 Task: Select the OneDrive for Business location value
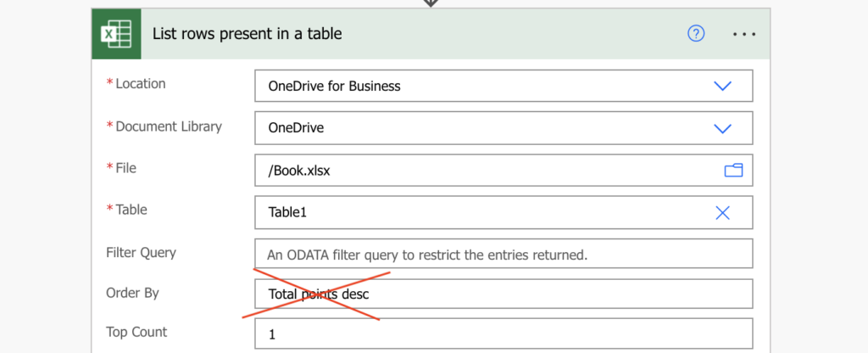334,87
